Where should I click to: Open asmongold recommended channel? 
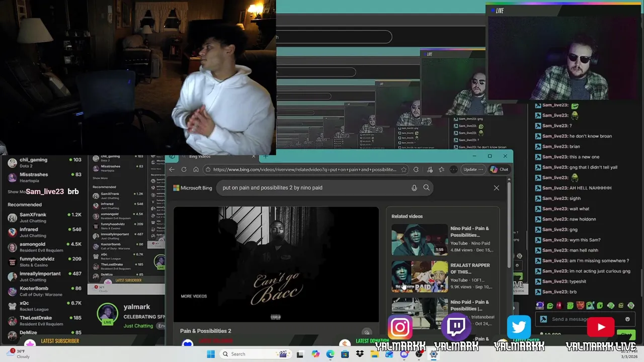[x=44, y=247]
